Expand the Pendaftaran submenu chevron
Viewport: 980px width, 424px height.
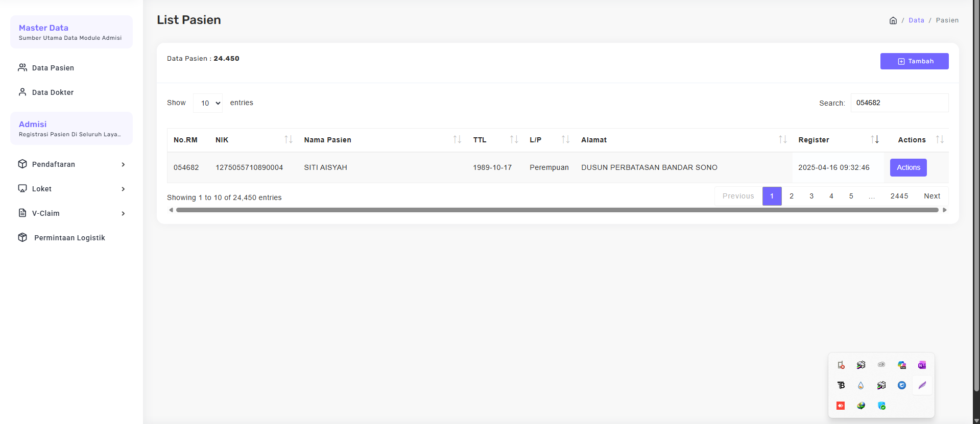pos(123,164)
